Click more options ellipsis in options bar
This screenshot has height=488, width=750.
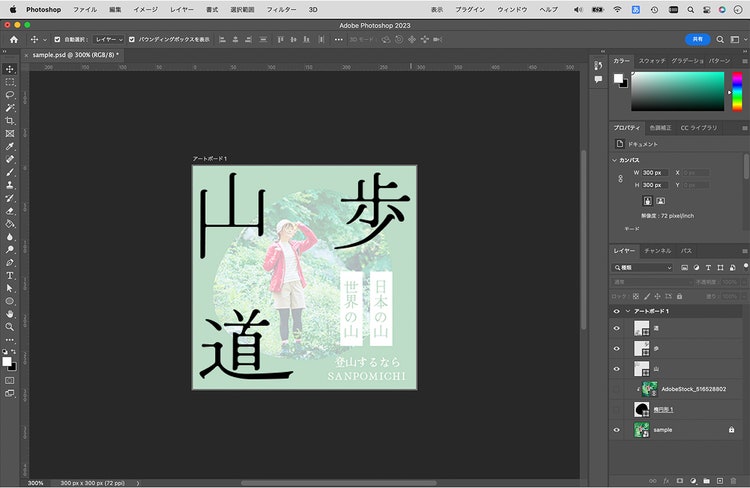pos(339,40)
